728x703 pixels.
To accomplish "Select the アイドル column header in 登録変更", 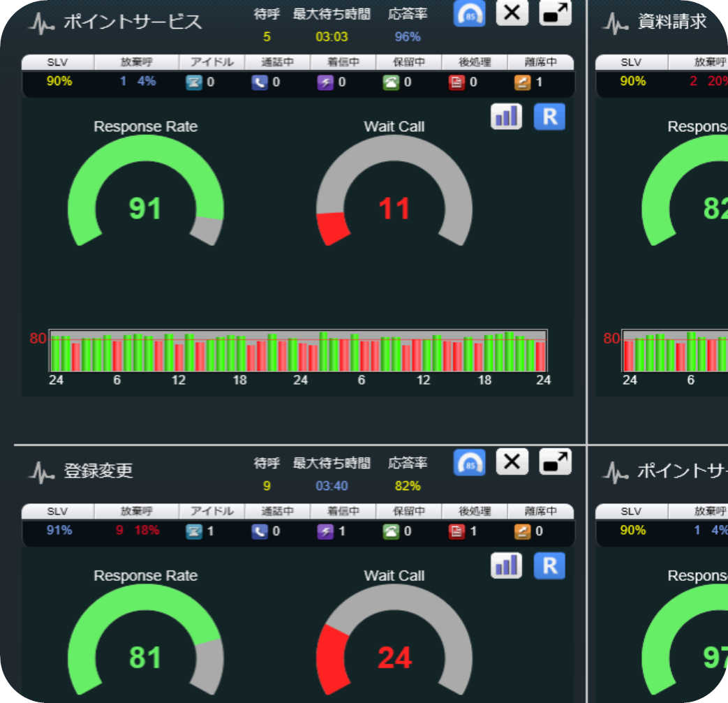I will [211, 511].
